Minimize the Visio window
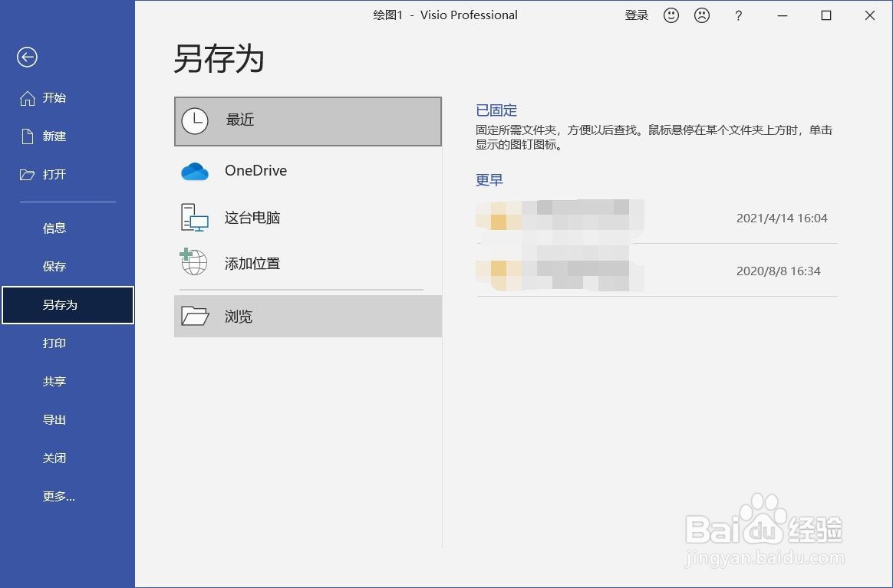 [x=783, y=15]
